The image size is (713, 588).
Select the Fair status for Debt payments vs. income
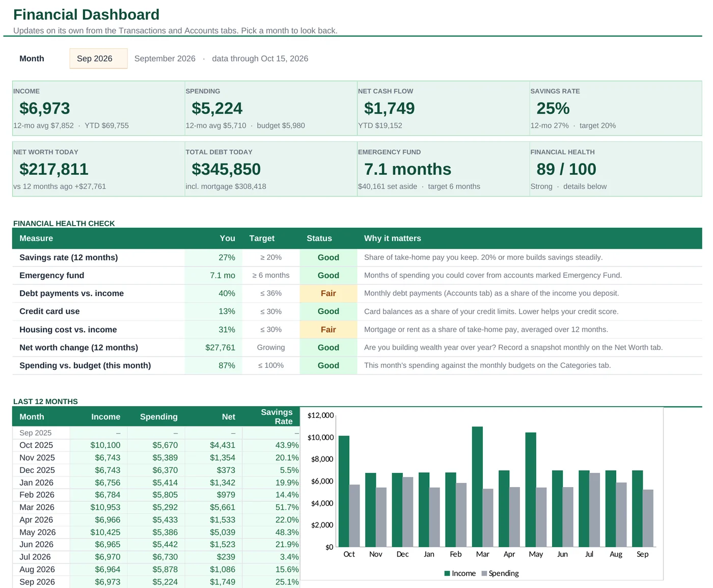328,293
